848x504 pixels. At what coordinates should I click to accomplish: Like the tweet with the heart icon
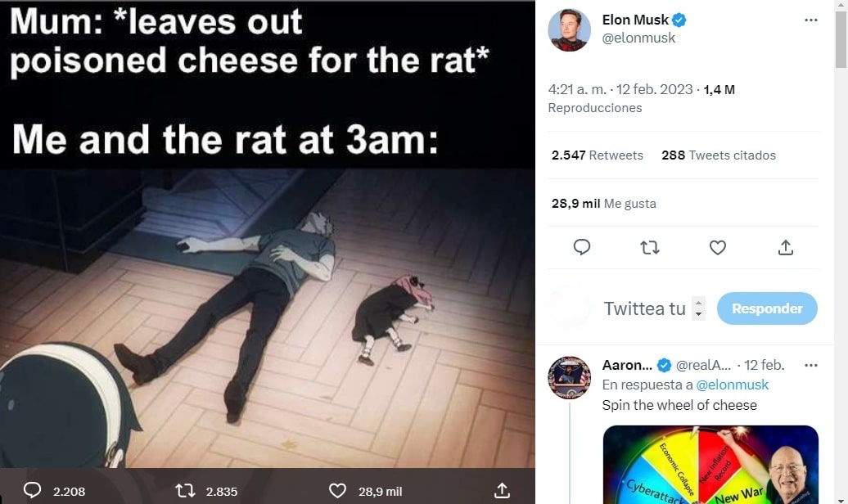(x=718, y=247)
